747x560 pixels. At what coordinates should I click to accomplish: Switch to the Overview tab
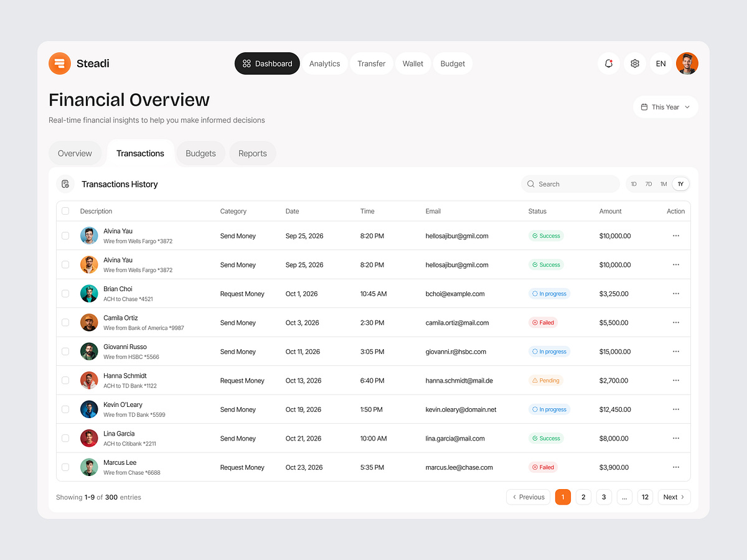(75, 154)
